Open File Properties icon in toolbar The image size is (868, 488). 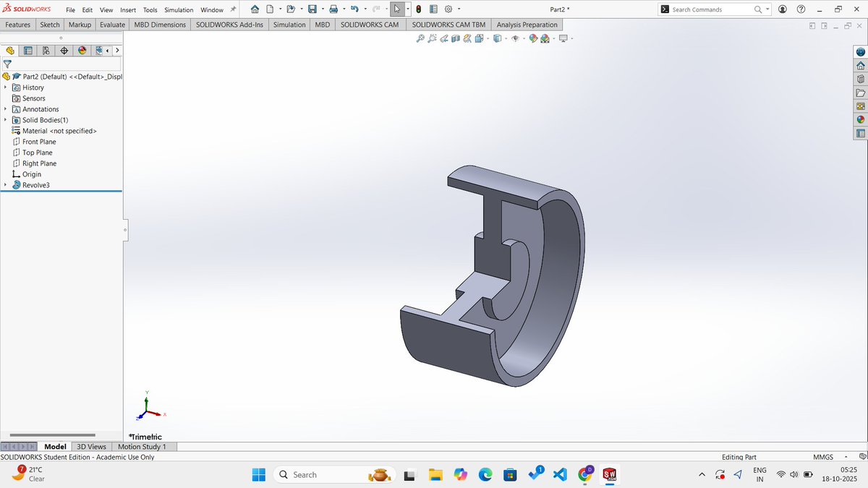[x=433, y=9]
